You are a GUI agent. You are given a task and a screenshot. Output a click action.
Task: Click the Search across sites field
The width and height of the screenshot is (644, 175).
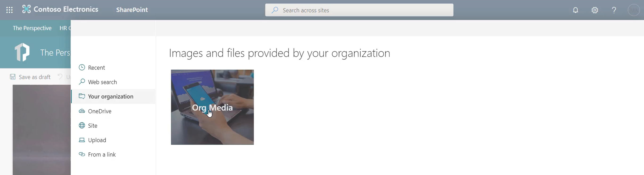pos(359,10)
